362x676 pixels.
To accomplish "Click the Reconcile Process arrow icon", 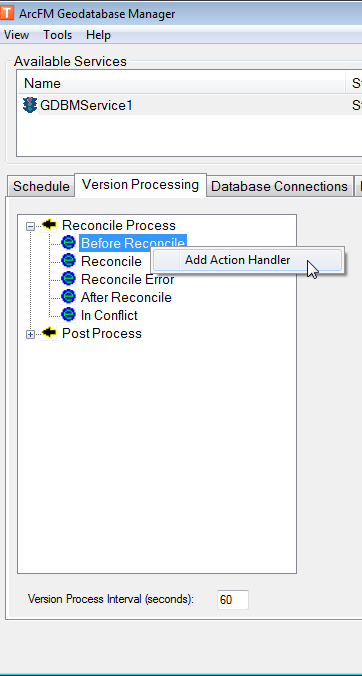I will tap(49, 225).
